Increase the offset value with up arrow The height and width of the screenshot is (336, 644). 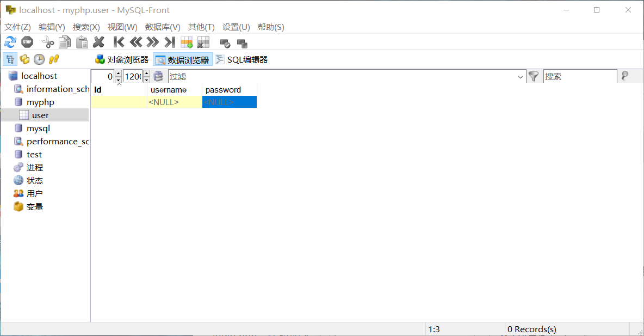(118, 73)
